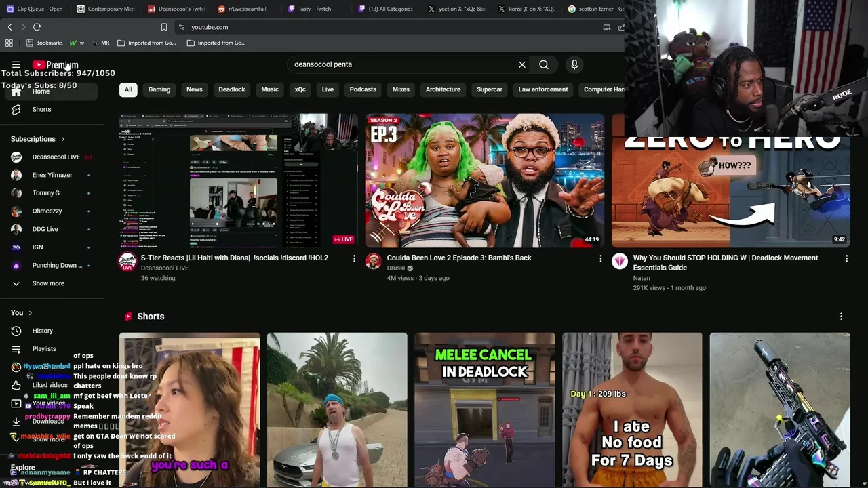Open the MR bookmark in bookmarks bar
The height and width of the screenshot is (488, 868).
(x=101, y=43)
